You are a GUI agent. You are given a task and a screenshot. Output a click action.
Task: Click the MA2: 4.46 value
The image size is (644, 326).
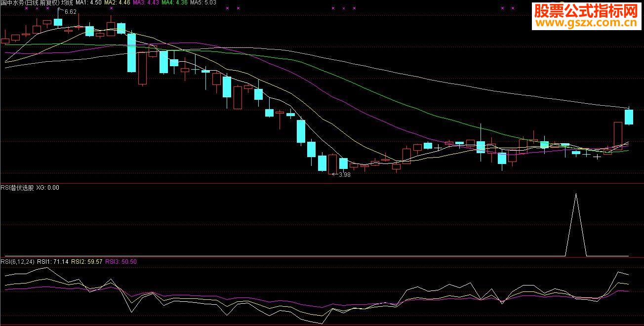click(x=118, y=3)
